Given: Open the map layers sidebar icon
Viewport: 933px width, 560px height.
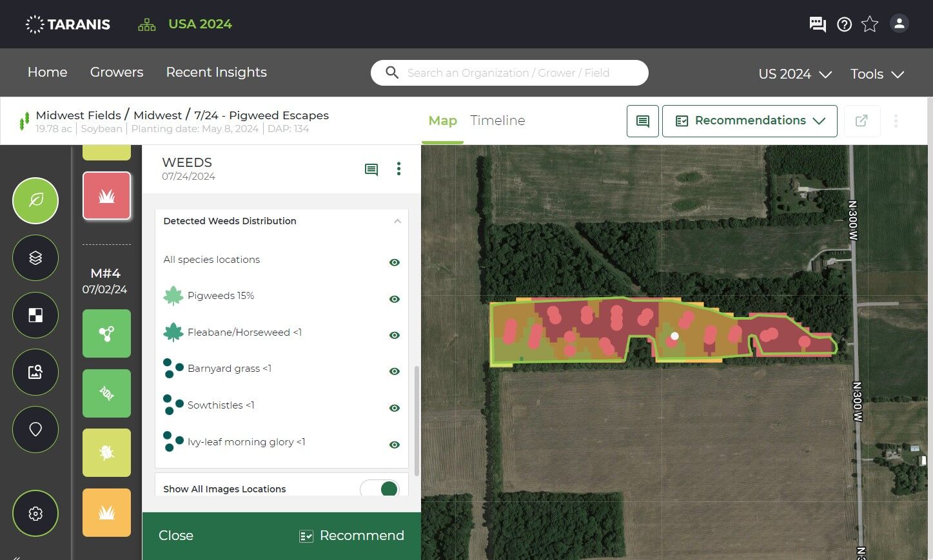Looking at the screenshot, I should click(x=35, y=258).
